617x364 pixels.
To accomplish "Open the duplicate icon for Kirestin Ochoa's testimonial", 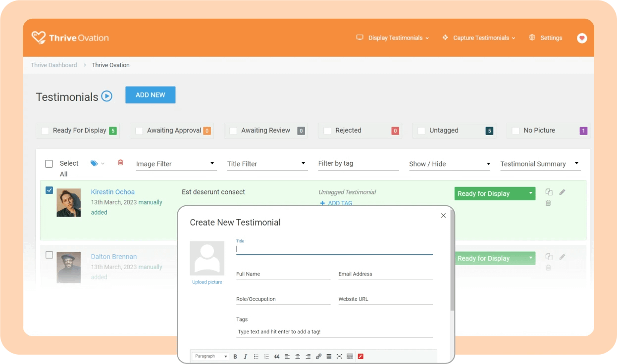I will pyautogui.click(x=549, y=192).
